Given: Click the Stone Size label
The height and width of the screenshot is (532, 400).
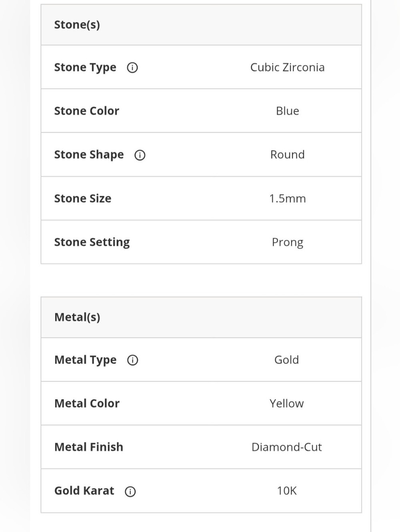Looking at the screenshot, I should 83,199.
